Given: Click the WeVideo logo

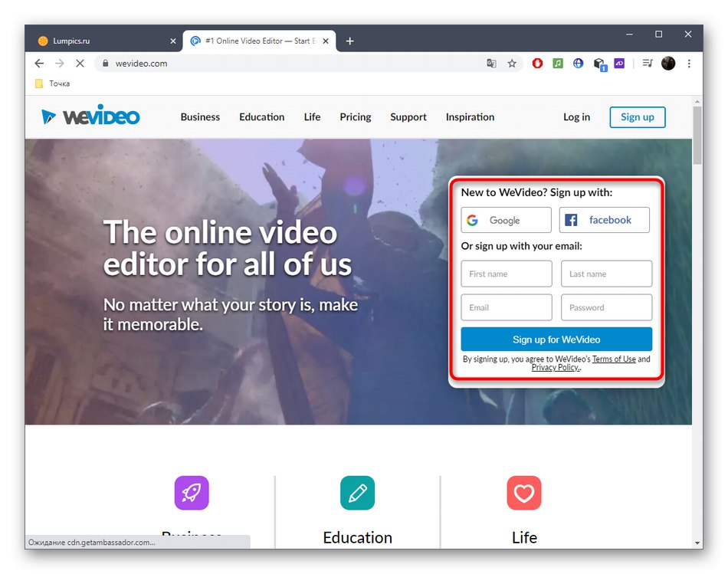Looking at the screenshot, I should point(90,116).
